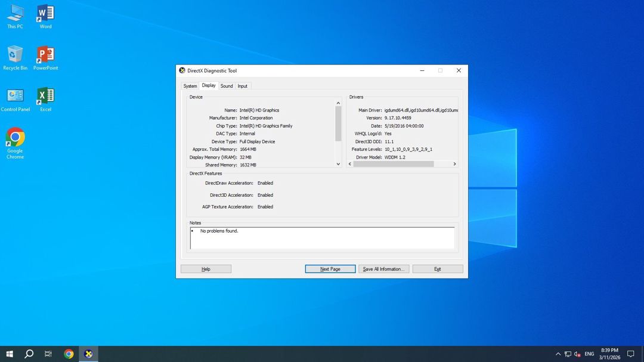
Task: Open taskbar Search
Action: click(x=29, y=354)
